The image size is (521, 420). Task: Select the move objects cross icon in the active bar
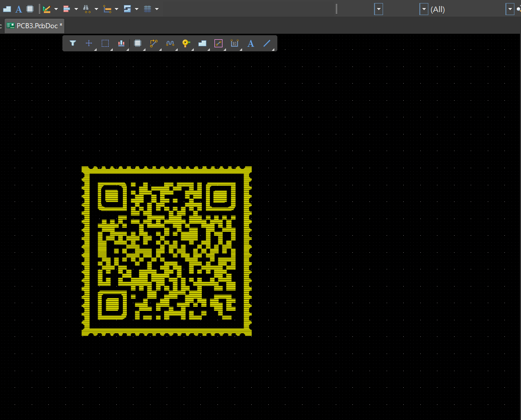coord(89,43)
